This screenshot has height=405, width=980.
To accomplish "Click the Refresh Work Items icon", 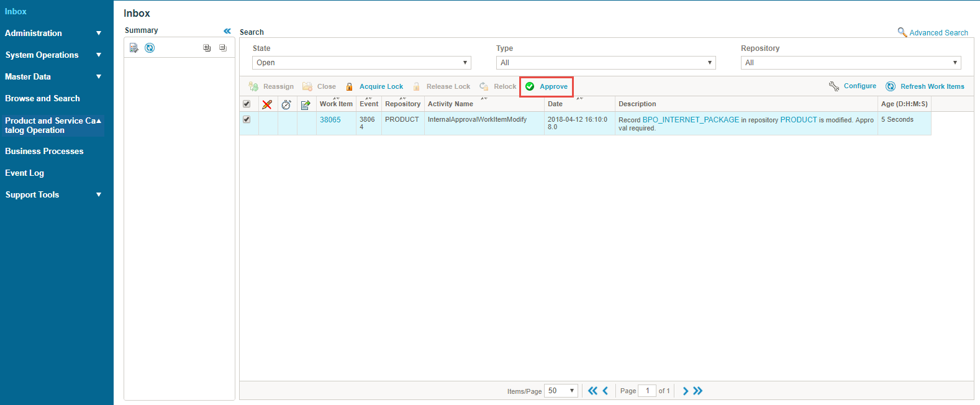I will [891, 86].
